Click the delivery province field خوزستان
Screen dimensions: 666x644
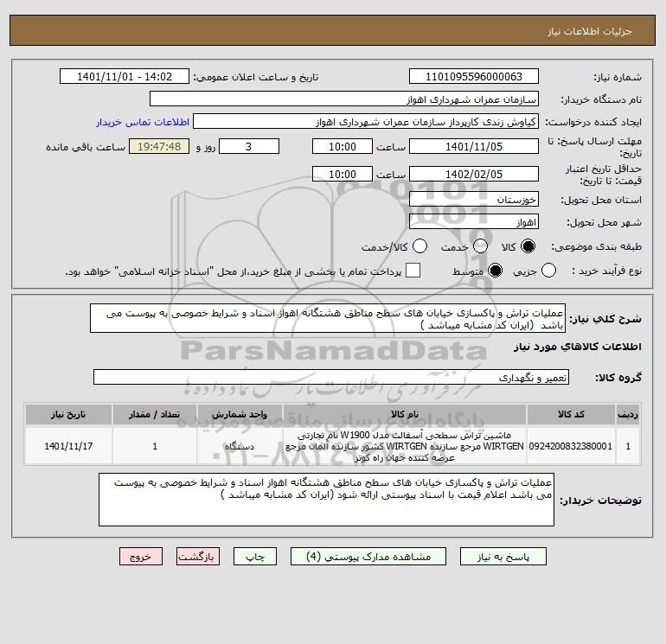point(474,200)
